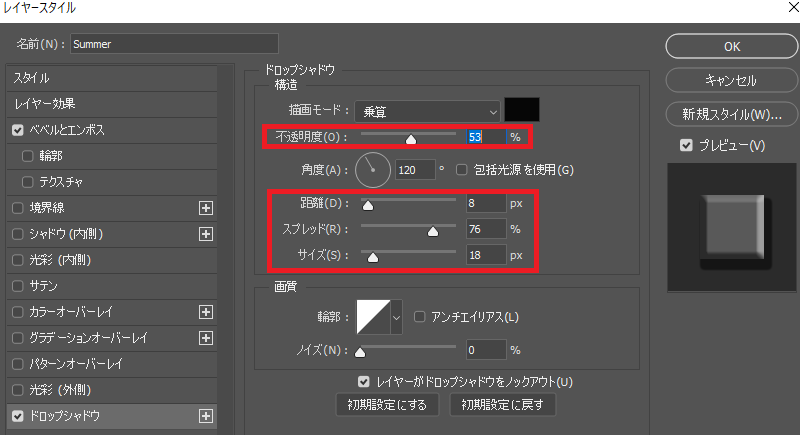
Task: Open 光彩 (外側) settings row
Action: coord(112,390)
